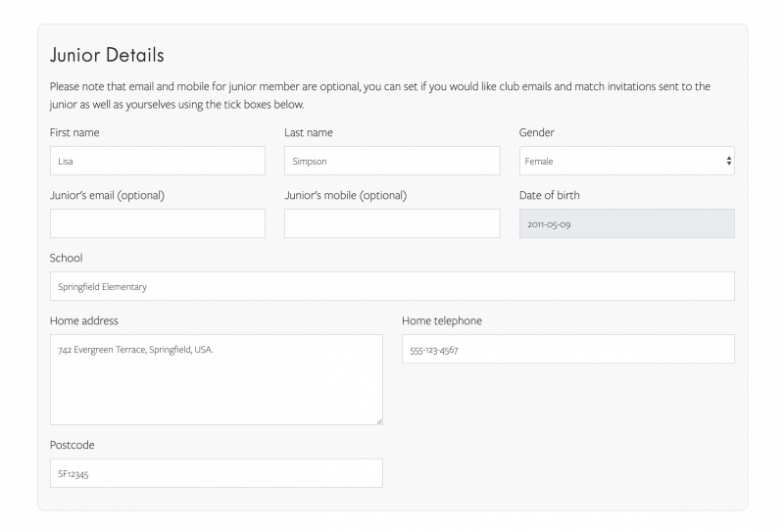The image size is (784, 532).
Task: Click the "Date of birth" label
Action: (x=549, y=195)
